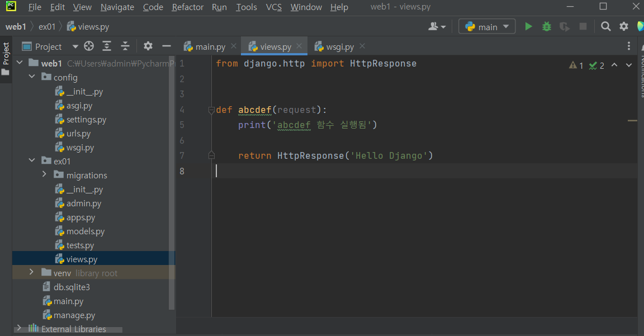
Task: Go to next highlighted error arrow
Action: pyautogui.click(x=629, y=65)
